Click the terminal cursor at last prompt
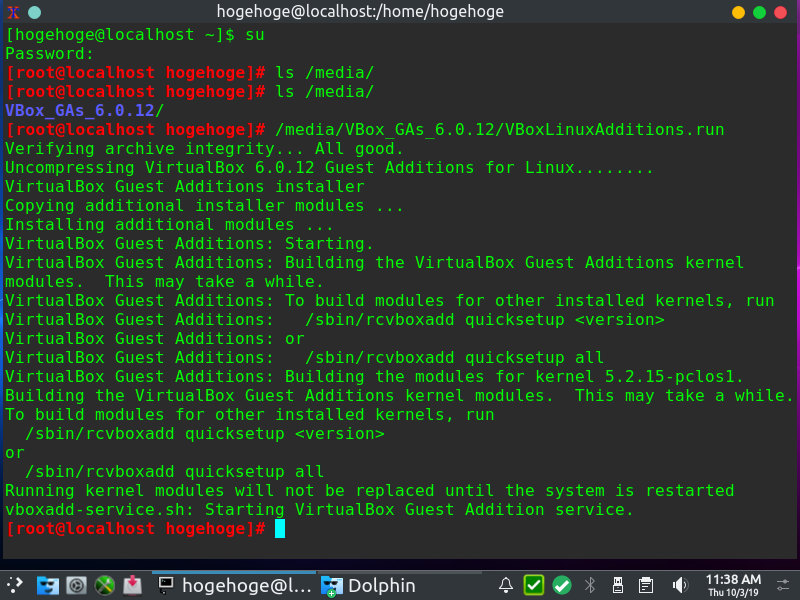This screenshot has height=600, width=800. coord(280,529)
